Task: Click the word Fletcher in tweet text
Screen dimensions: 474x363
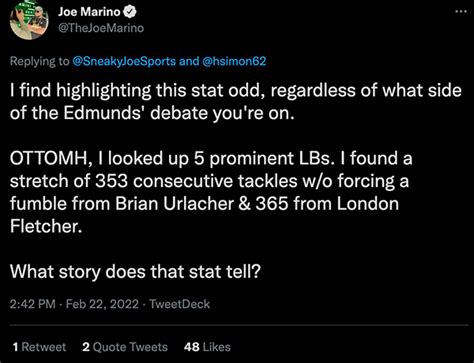Action: pos(46,226)
